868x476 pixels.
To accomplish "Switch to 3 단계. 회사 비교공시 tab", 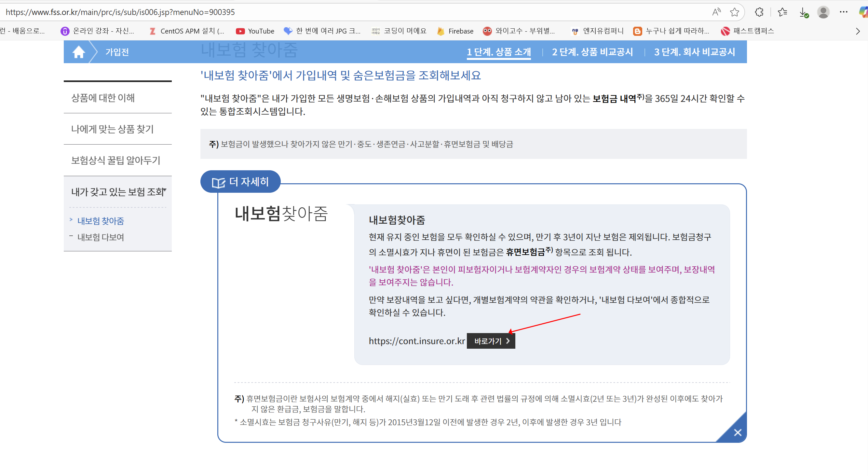I will [694, 52].
